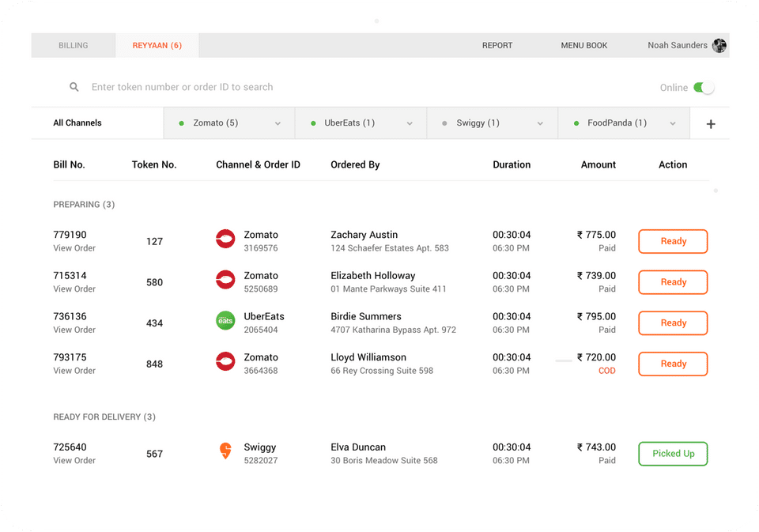View Order for bill 725640
Viewport: 759px width, 532px height.
pos(74,461)
